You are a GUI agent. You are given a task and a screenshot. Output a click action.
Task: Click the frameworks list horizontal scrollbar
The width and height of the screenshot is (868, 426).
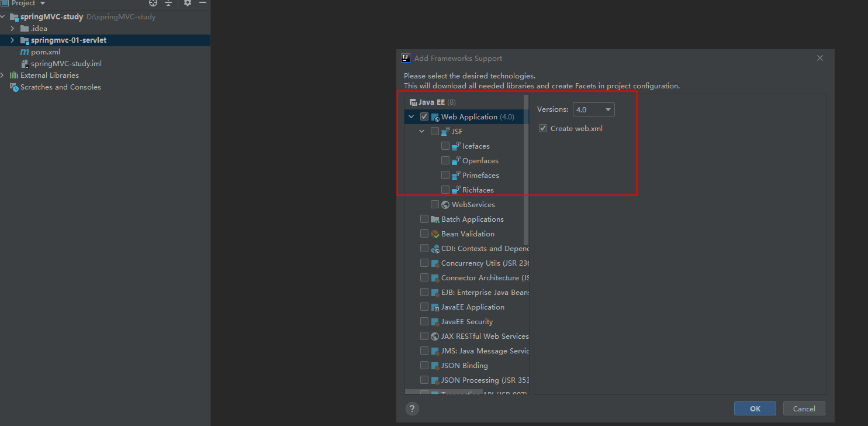pos(444,391)
